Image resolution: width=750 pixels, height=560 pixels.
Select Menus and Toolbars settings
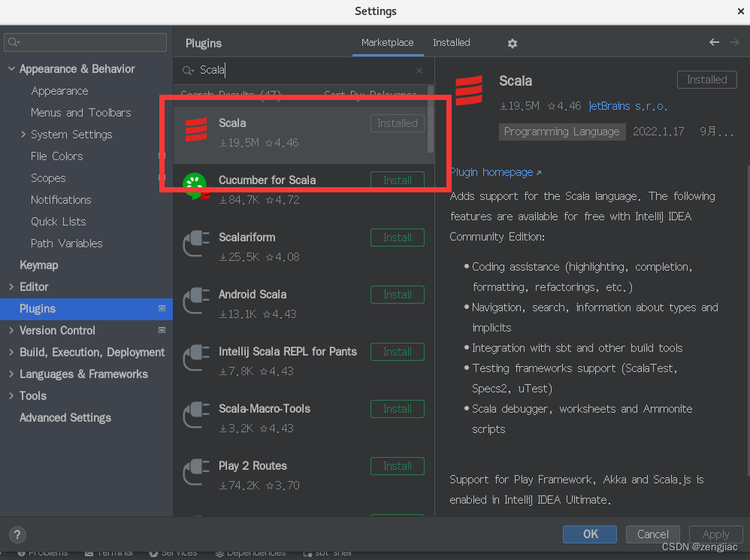pyautogui.click(x=81, y=113)
